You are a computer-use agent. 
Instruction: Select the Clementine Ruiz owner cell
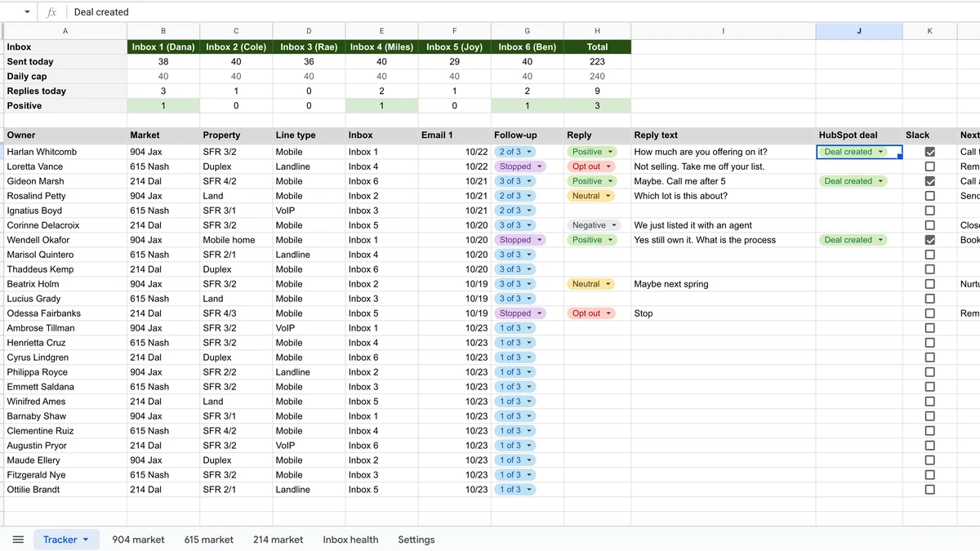click(65, 431)
